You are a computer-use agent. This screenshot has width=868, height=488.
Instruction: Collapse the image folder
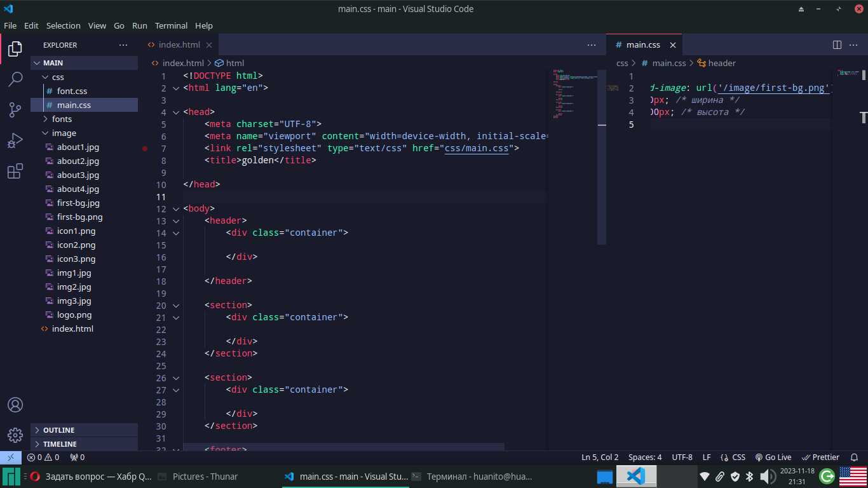click(x=84, y=133)
